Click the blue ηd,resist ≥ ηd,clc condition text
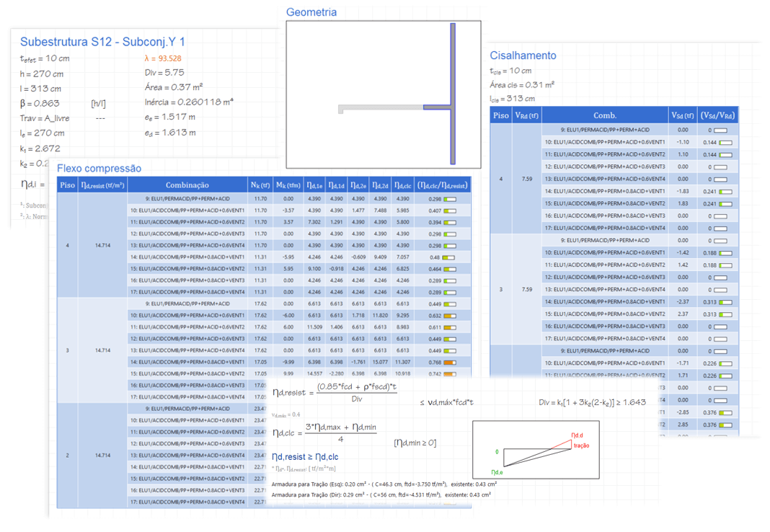Screen dimensions: 770x532 304,456
